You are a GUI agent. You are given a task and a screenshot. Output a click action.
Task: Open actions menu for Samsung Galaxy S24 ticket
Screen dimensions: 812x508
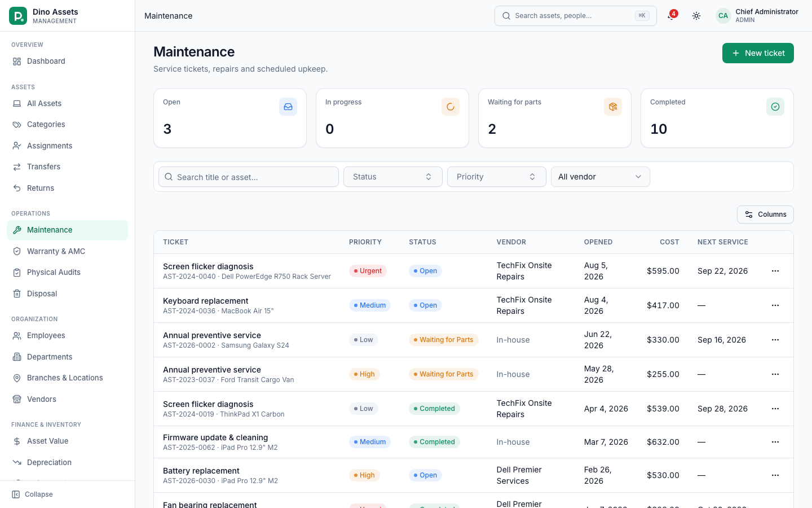click(775, 340)
